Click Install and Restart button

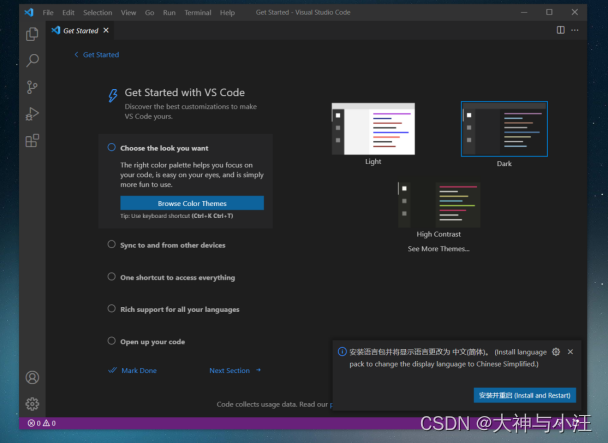coord(525,395)
